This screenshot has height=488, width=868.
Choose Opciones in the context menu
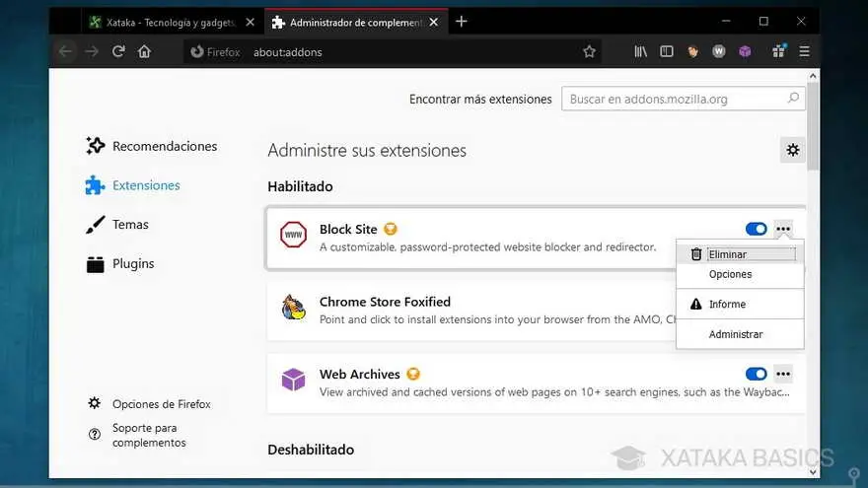[740, 274]
